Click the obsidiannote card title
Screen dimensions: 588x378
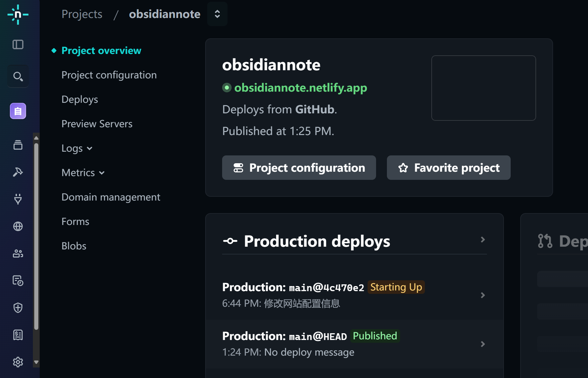(x=271, y=65)
